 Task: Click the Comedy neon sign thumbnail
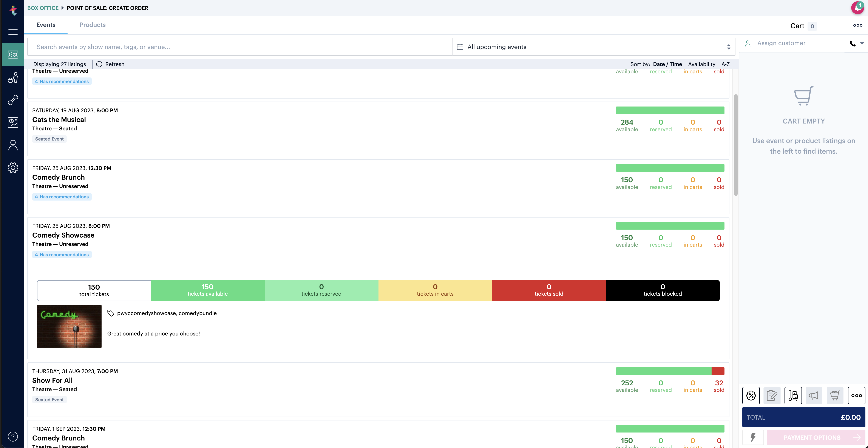(x=69, y=326)
